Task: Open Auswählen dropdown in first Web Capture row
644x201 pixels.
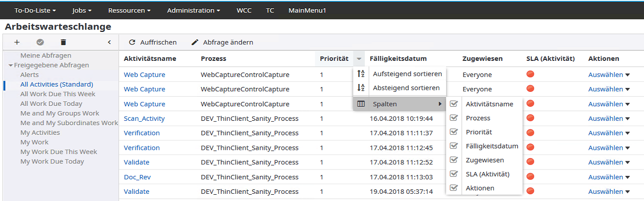Action: pos(609,75)
